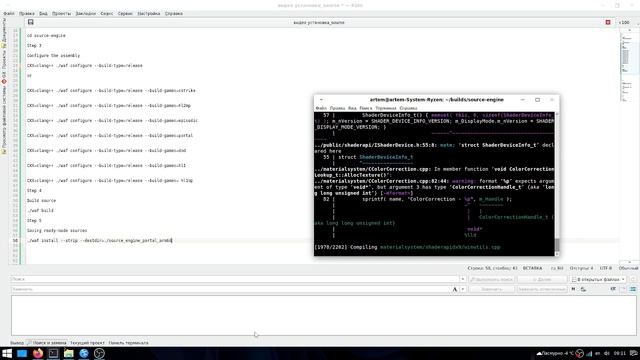The image size is (640, 360).
Task: Open the Сервис menu in Kate
Action: pos(125,13)
